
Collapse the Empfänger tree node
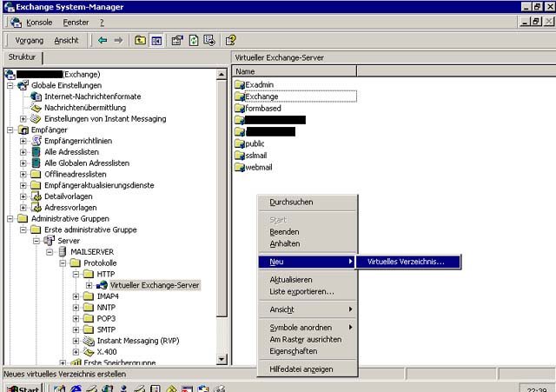pos(10,130)
